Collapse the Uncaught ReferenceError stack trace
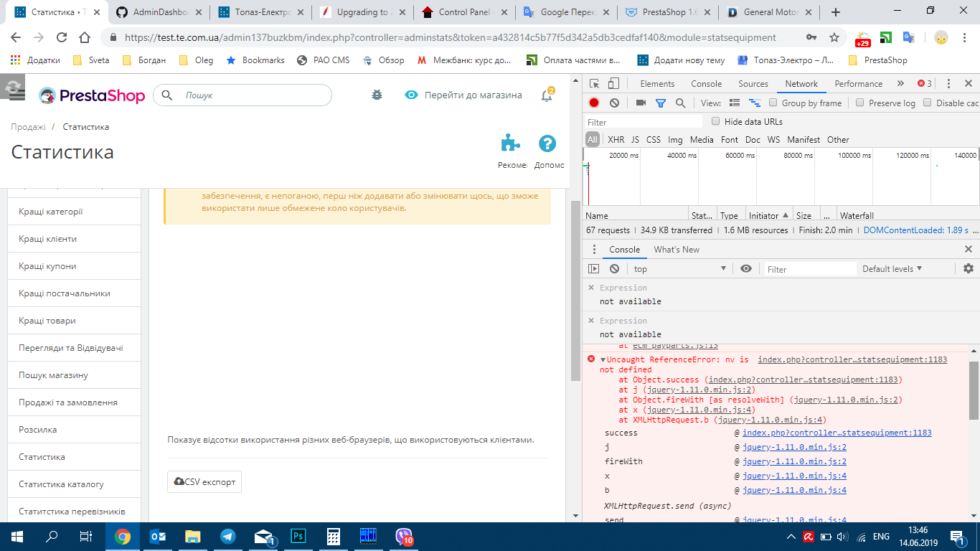The image size is (980, 551). (603, 359)
